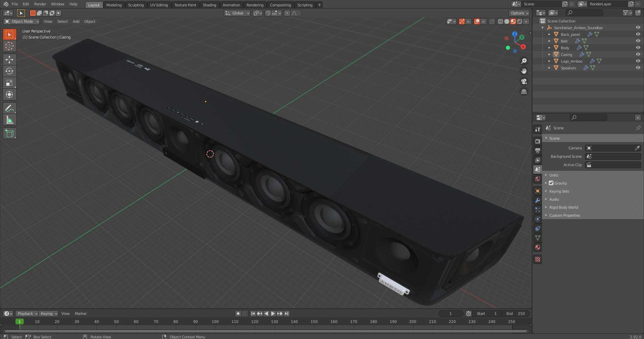Click the timeline horizontal scrollbar

tap(266, 331)
